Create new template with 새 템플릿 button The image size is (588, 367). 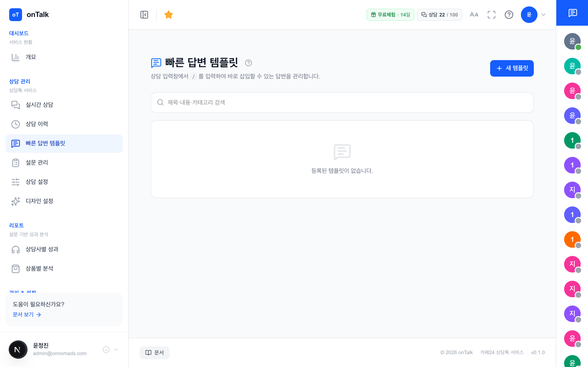coord(512,68)
